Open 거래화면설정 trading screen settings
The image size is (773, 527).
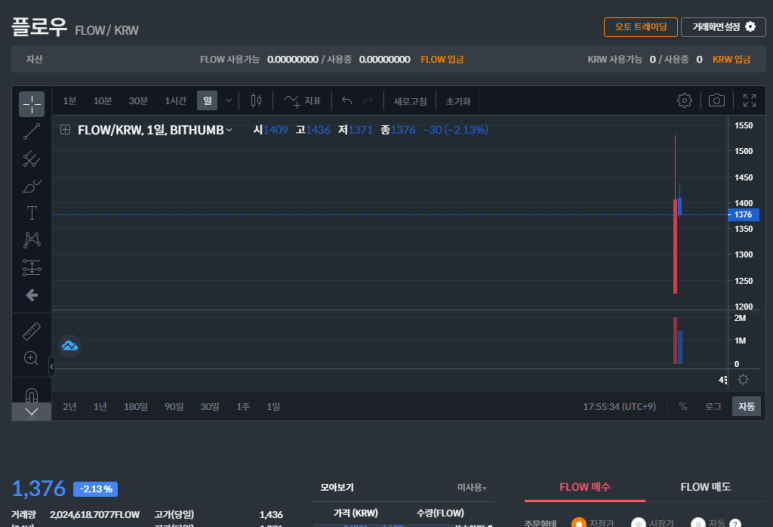click(x=723, y=27)
